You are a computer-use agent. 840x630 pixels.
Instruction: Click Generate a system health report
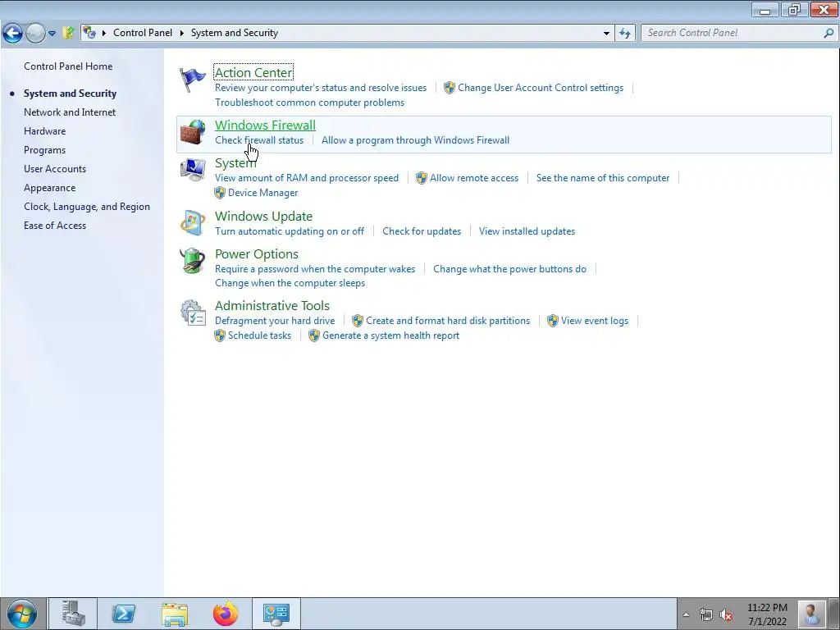pos(391,336)
